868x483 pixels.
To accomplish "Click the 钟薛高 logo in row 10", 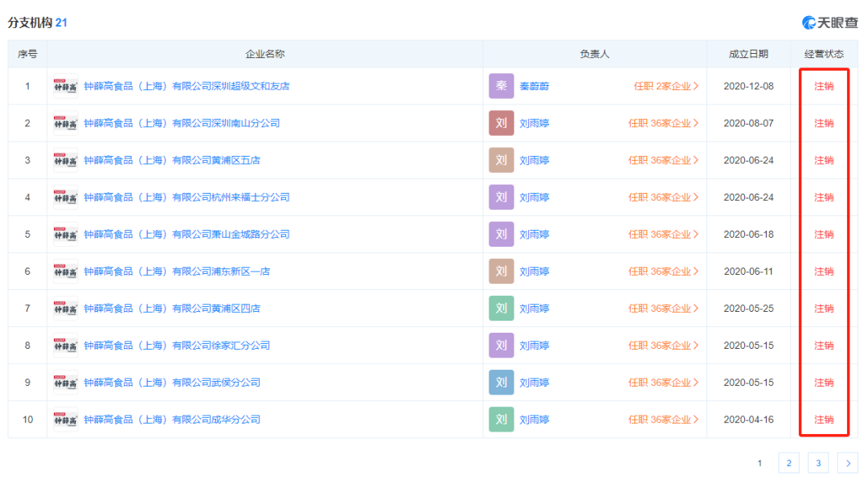I will coord(65,420).
